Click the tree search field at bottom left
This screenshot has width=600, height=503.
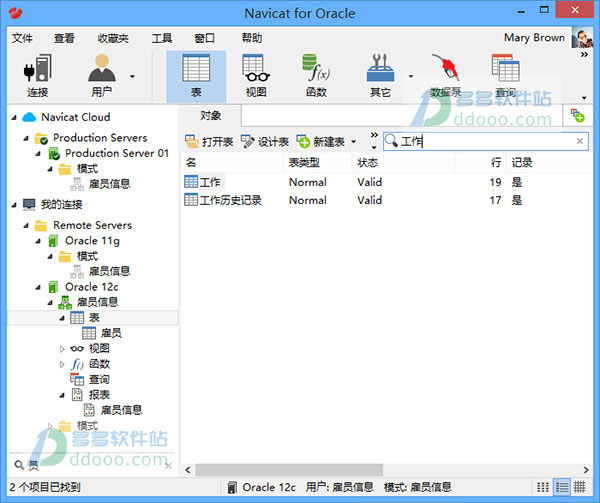pyautogui.click(x=92, y=465)
